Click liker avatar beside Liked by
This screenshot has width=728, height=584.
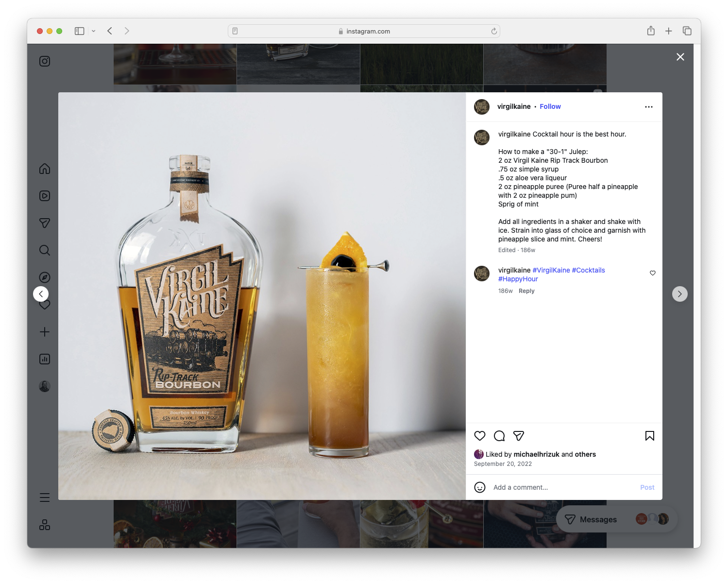click(x=479, y=454)
